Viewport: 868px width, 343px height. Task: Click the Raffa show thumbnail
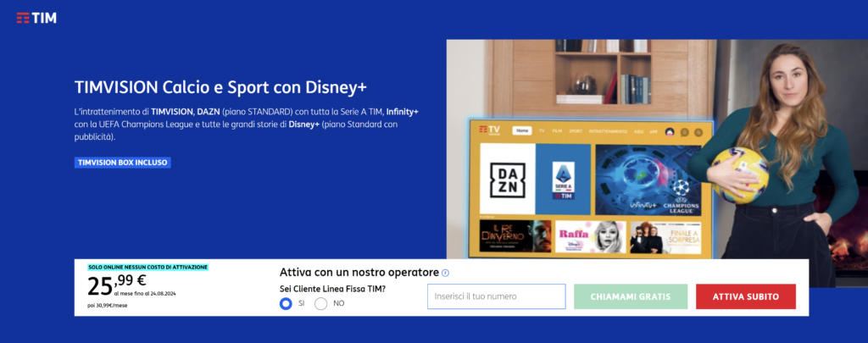tap(591, 237)
